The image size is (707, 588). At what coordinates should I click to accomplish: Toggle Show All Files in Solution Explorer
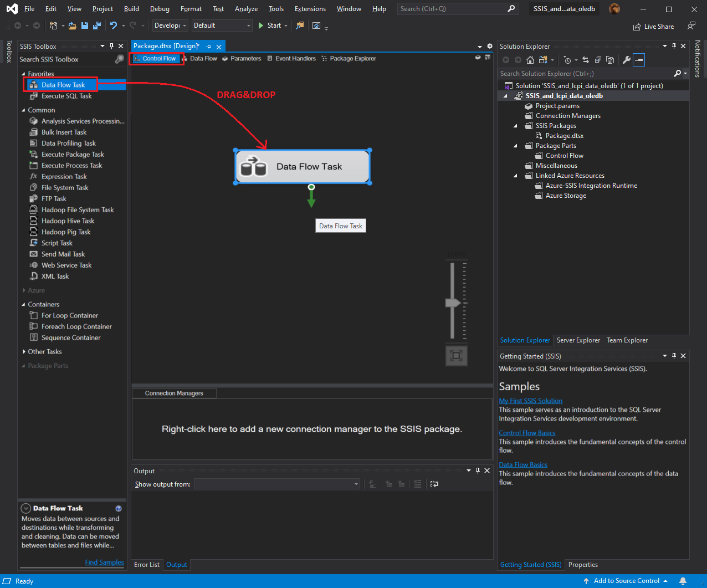(x=610, y=60)
